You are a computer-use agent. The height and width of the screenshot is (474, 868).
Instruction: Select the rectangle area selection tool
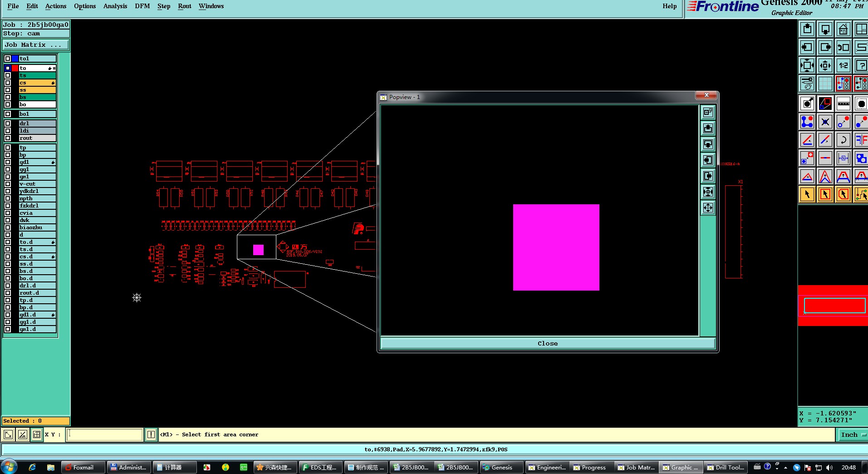pyautogui.click(x=825, y=194)
